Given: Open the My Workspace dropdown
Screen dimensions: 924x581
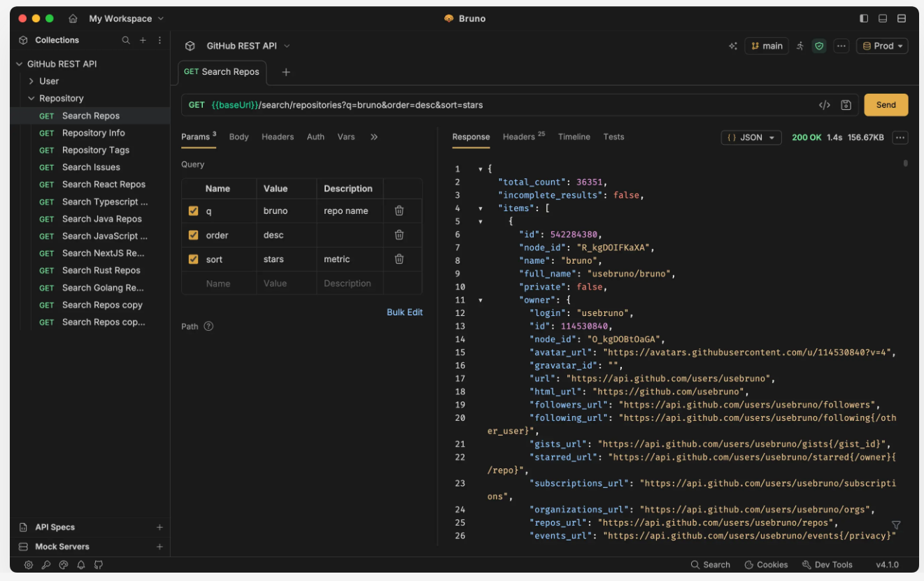Looking at the screenshot, I should tap(127, 19).
